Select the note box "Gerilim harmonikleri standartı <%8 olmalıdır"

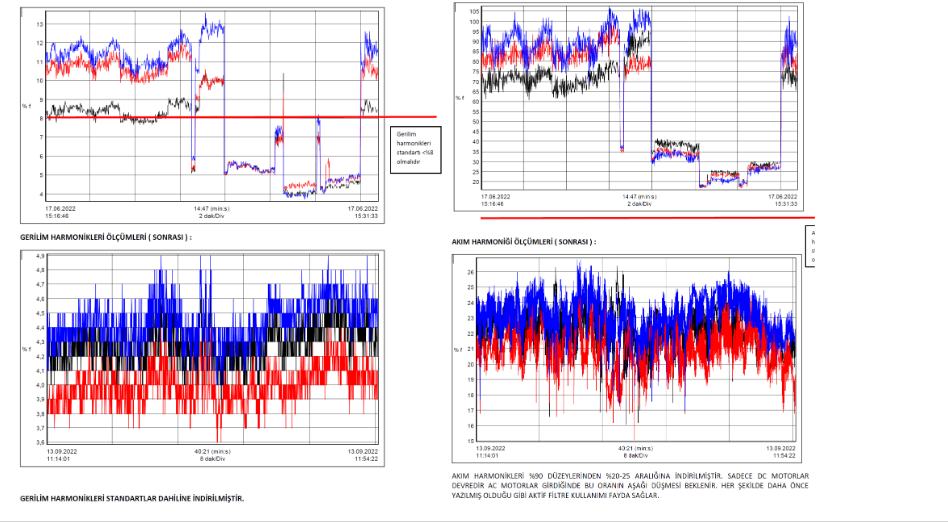[415, 149]
